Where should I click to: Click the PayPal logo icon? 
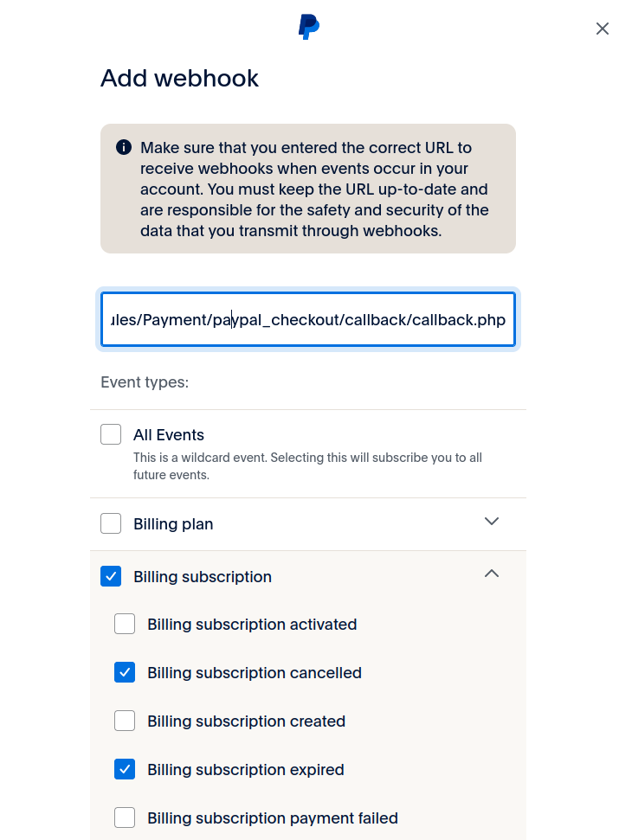point(309,27)
